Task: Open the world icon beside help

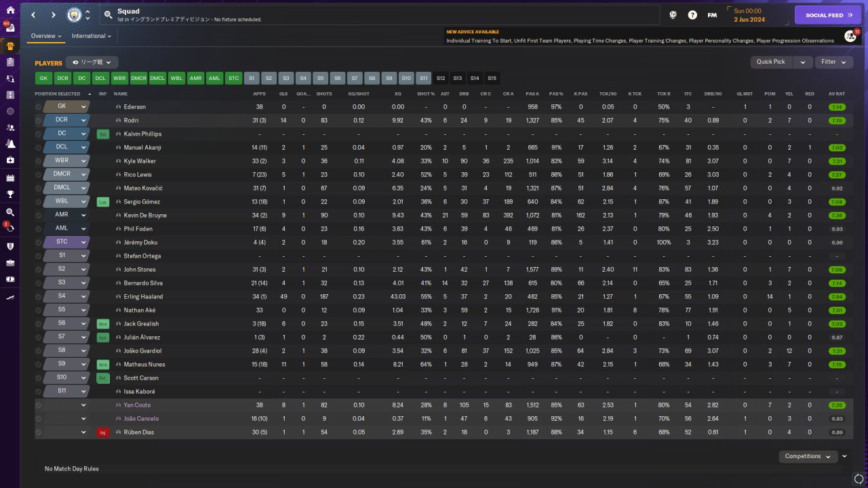Action: point(673,15)
